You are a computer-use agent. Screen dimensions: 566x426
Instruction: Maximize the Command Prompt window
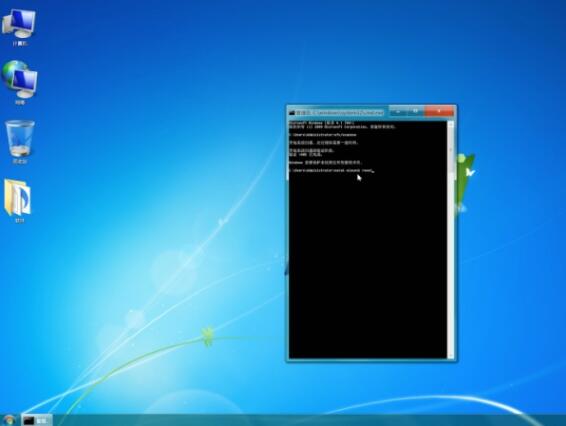(415, 111)
